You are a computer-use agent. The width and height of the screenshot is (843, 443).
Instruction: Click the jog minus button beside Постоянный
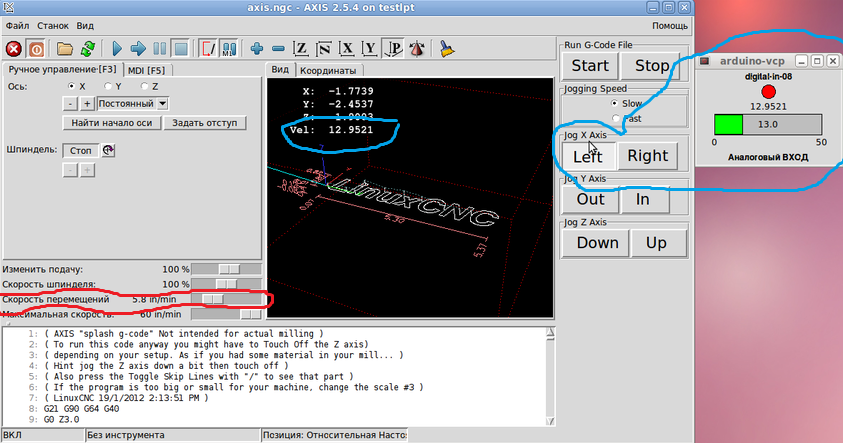[70, 104]
